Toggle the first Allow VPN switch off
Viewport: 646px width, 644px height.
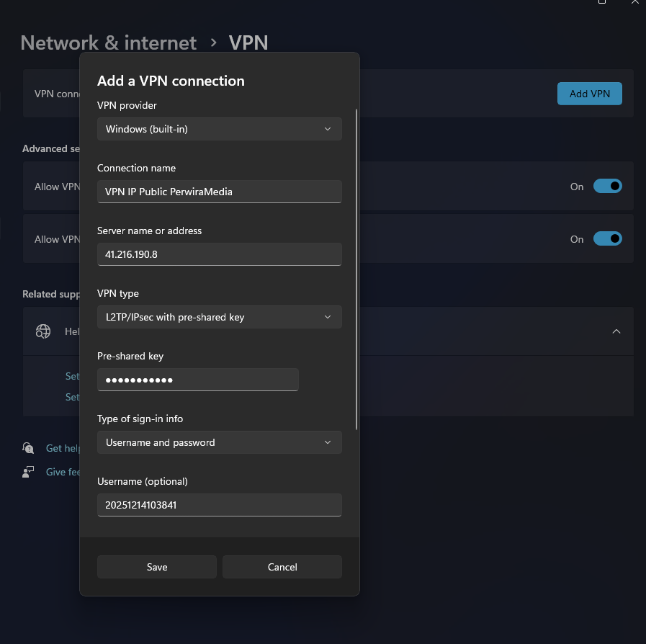tap(607, 186)
